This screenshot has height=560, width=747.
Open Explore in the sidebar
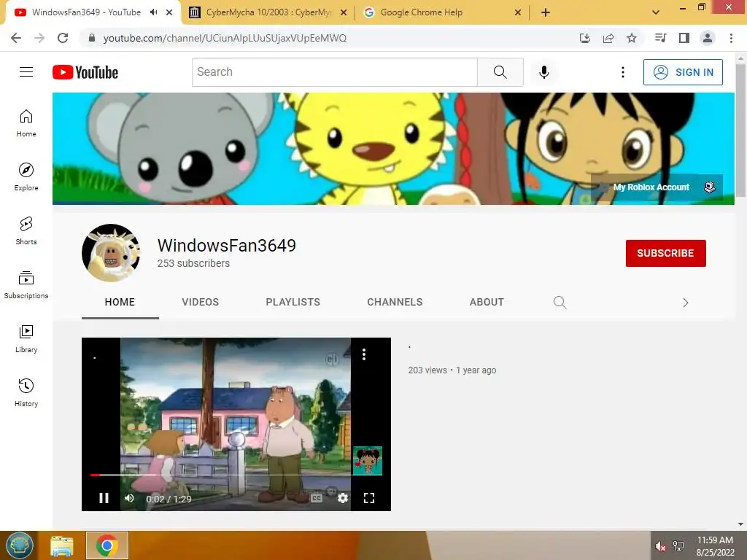click(26, 176)
